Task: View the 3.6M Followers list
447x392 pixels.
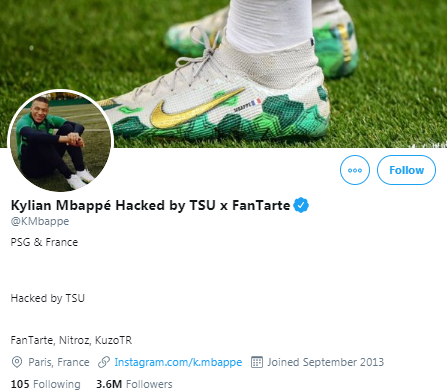Action: pos(134,384)
